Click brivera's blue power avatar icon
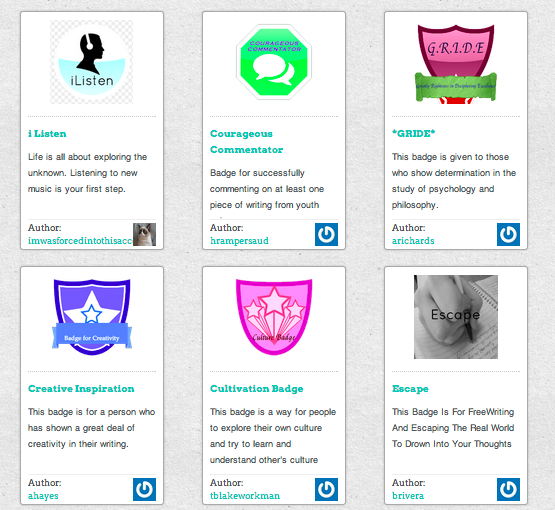Screen dimensions: 555x510 click(x=508, y=489)
